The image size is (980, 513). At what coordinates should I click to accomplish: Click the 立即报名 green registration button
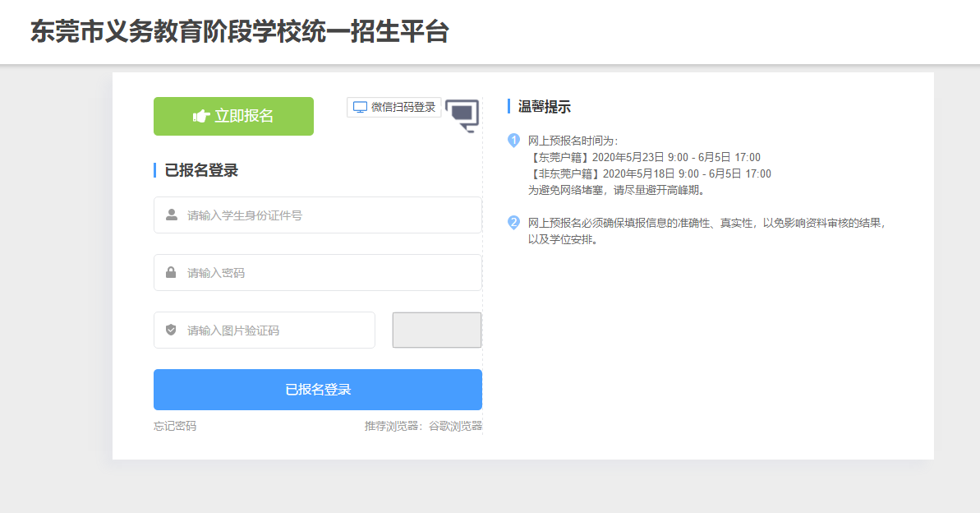point(233,116)
